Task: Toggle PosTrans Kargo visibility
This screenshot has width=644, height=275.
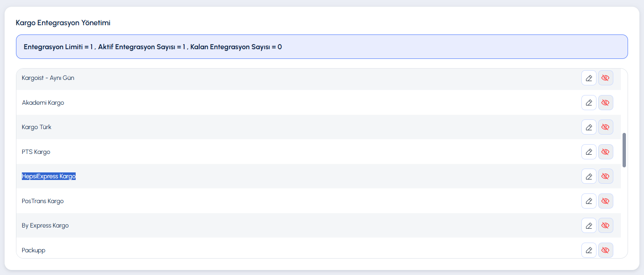Action: (x=605, y=201)
